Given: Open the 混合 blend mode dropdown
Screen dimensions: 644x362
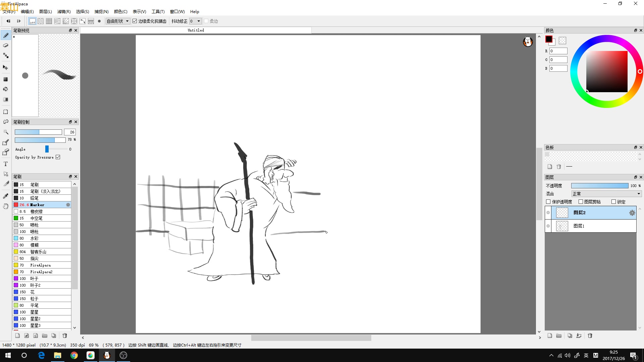Looking at the screenshot, I should click(x=606, y=194).
